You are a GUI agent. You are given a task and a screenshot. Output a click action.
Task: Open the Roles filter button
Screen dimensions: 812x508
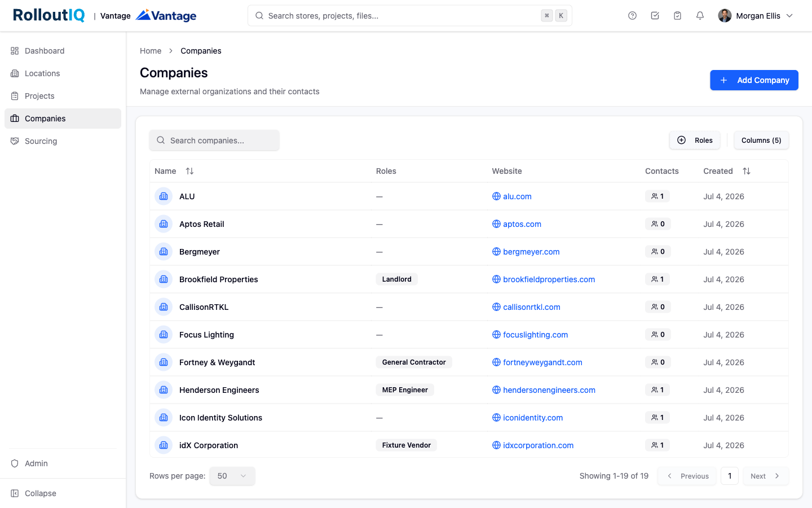click(695, 141)
